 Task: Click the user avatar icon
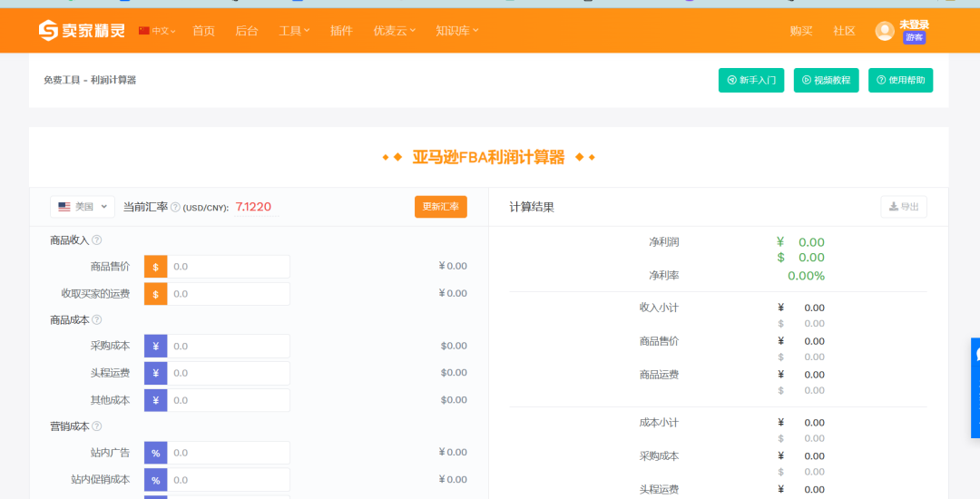coord(885,31)
